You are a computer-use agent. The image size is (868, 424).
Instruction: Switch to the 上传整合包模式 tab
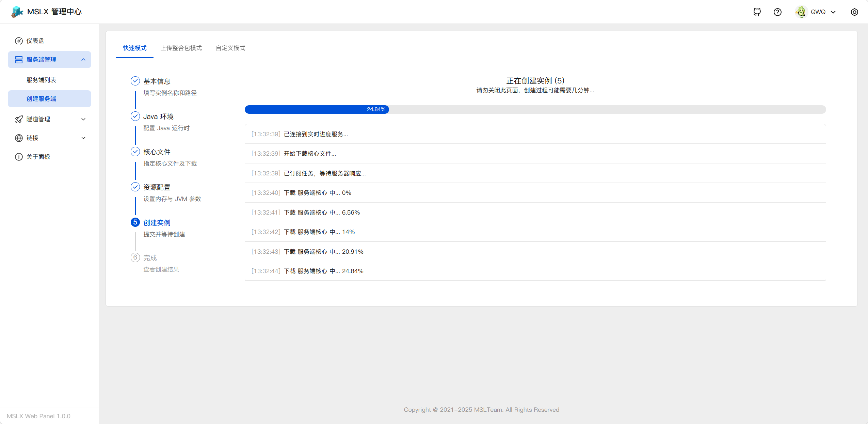(181, 48)
